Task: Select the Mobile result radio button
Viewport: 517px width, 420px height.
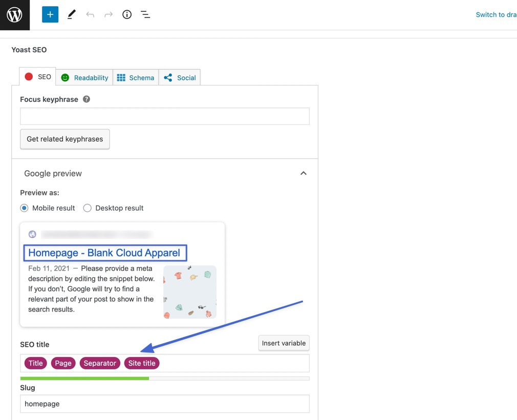Action: 24,208
